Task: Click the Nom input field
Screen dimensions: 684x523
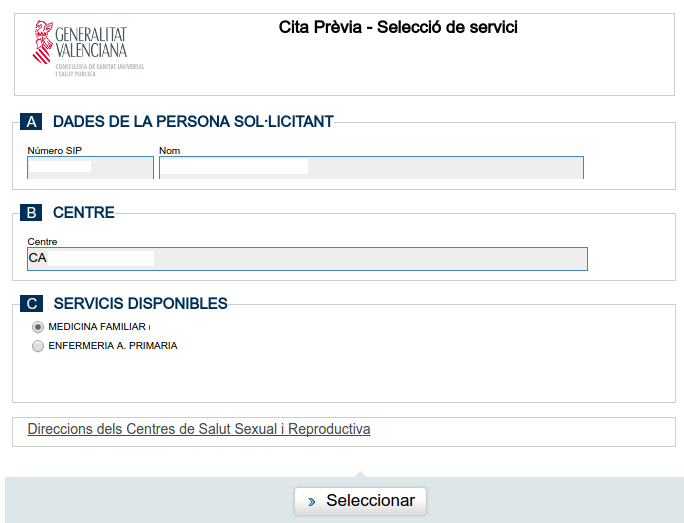Action: point(371,167)
